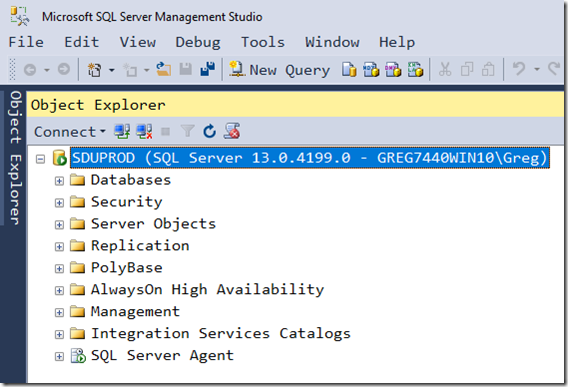Click the SDUPROD server database icon
Screen dimensions: 568x387
[x=59, y=158]
